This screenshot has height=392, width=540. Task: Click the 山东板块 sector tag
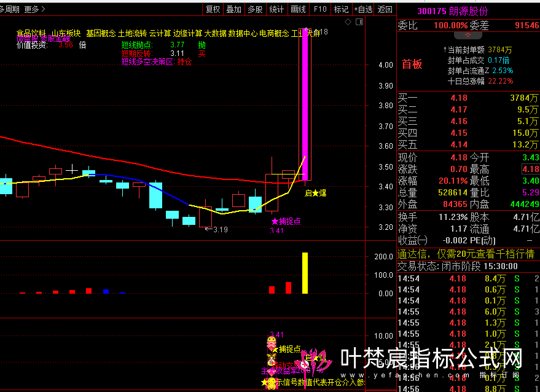pyautogui.click(x=66, y=33)
